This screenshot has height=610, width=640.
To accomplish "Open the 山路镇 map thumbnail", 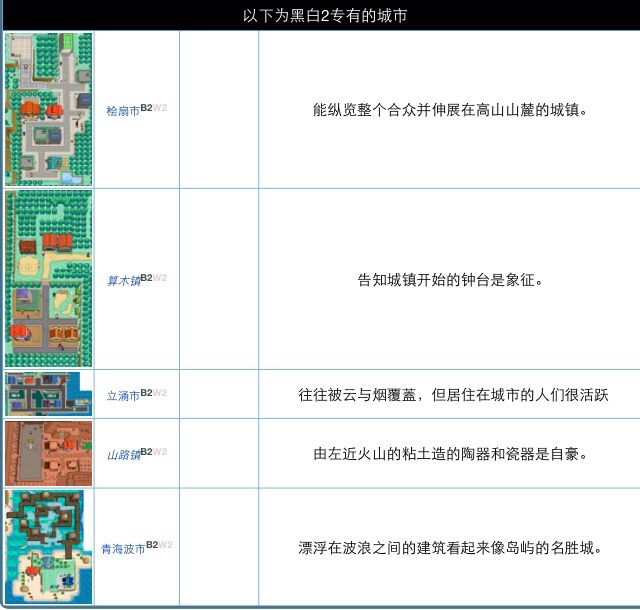I will [x=49, y=454].
